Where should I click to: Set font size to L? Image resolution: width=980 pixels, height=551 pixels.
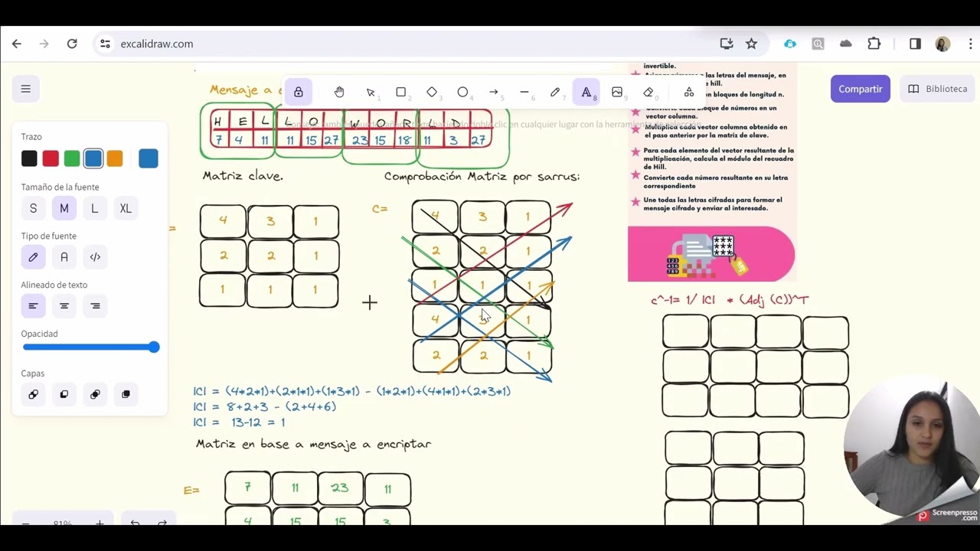(x=95, y=208)
